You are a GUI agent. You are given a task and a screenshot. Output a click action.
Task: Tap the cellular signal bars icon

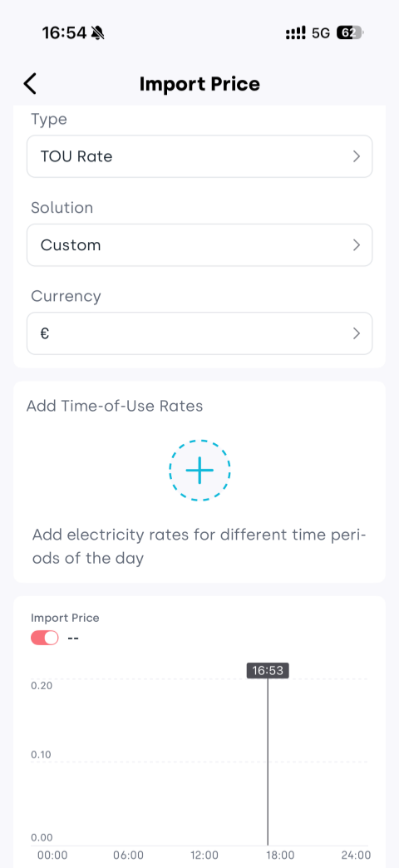coord(296,33)
